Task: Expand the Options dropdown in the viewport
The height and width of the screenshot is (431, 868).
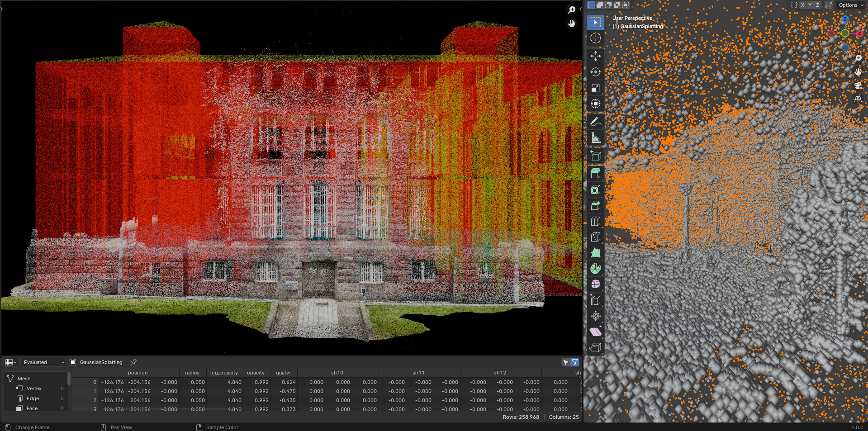Action: point(851,5)
